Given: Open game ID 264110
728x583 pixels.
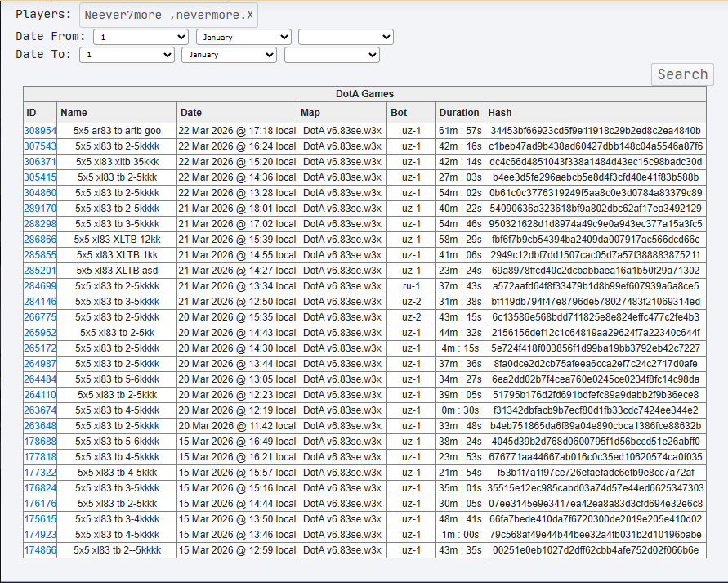Looking at the screenshot, I should [x=40, y=395].
